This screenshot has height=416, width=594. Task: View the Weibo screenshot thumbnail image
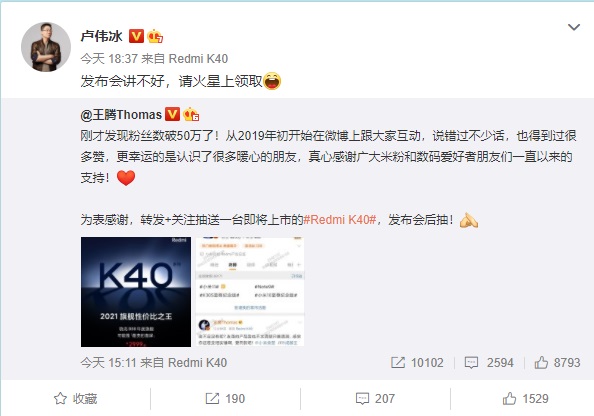tap(250, 292)
